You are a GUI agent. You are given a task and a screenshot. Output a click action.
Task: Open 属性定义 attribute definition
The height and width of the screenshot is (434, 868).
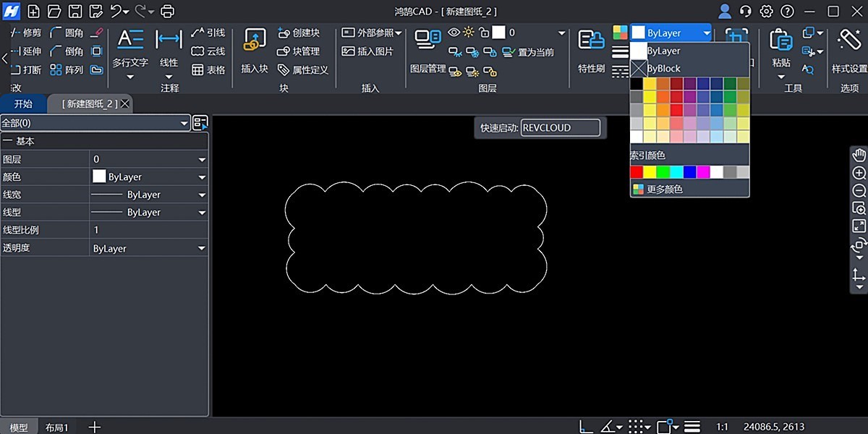click(x=303, y=69)
